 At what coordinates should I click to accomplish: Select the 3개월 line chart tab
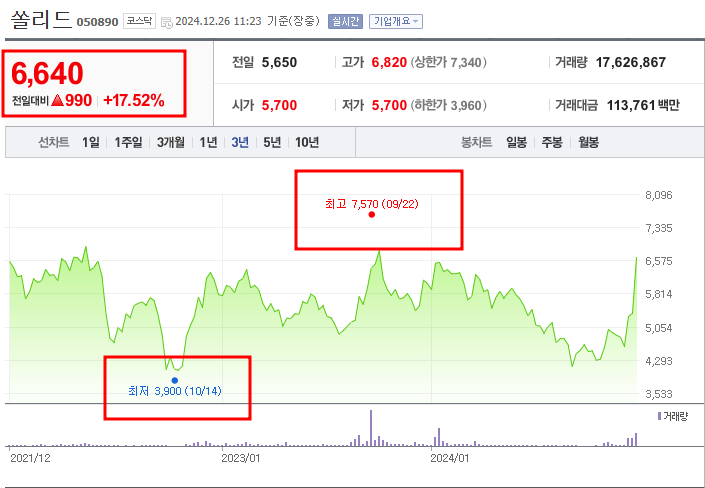tap(171, 143)
